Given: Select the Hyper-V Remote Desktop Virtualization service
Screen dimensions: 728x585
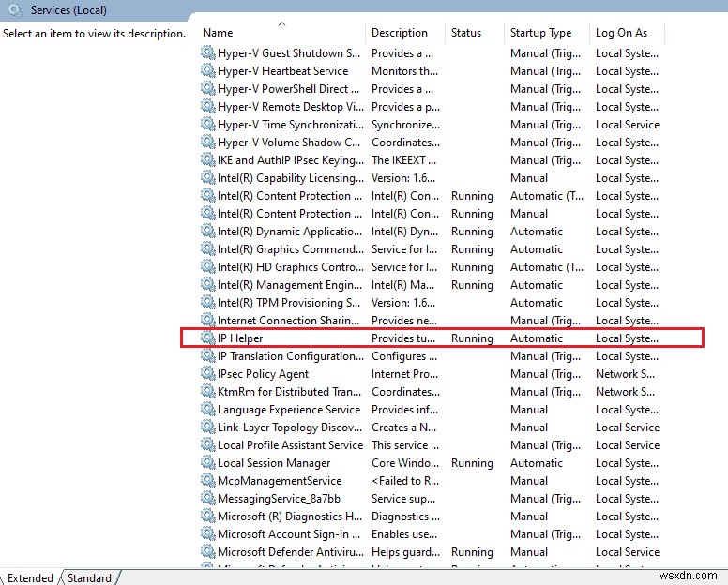Looking at the screenshot, I should [291, 106].
